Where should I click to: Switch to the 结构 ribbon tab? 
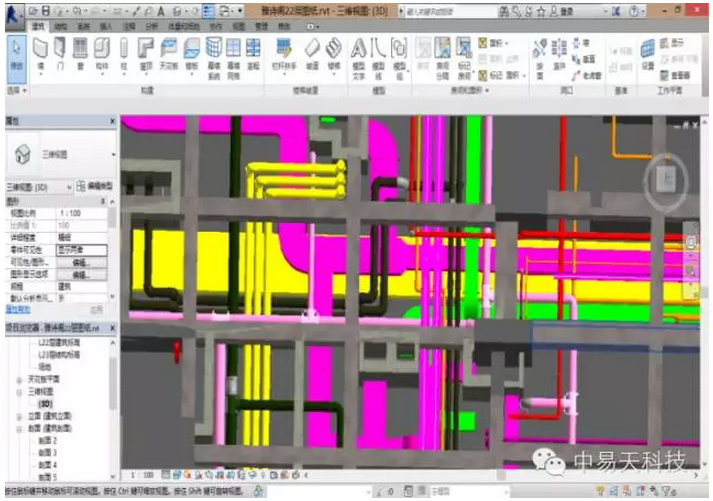[60, 23]
